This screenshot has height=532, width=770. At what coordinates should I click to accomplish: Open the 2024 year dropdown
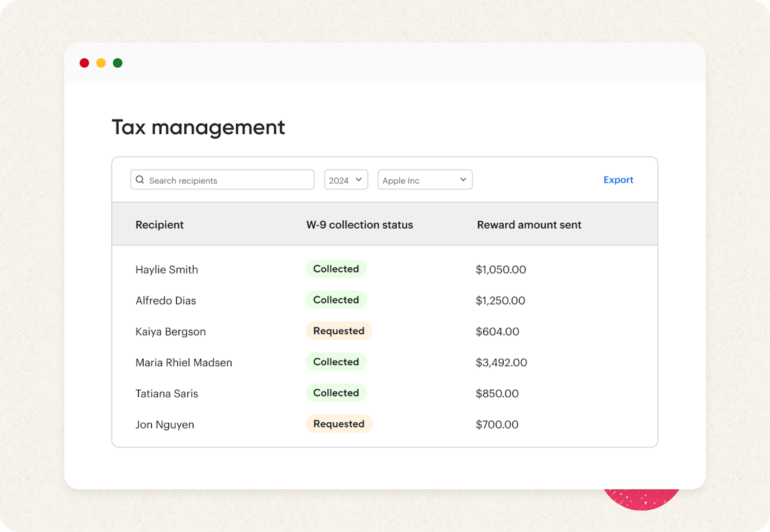point(346,180)
